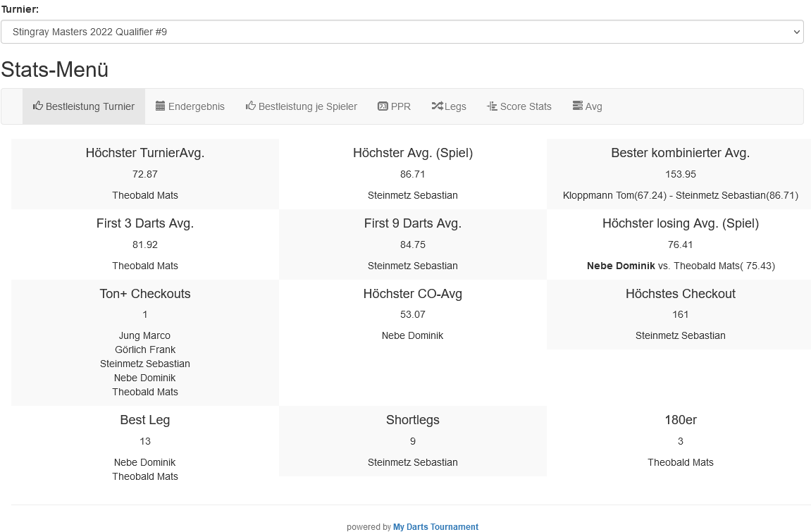The image size is (811, 532).
Task: Click the calculator icon next to Endergebnis
Action: 160,106
